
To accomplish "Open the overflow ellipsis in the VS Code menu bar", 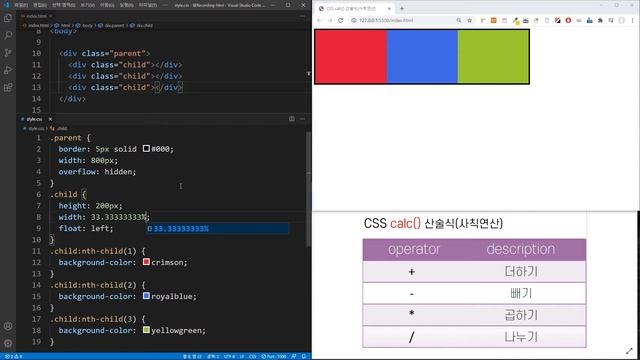I will (164, 5).
